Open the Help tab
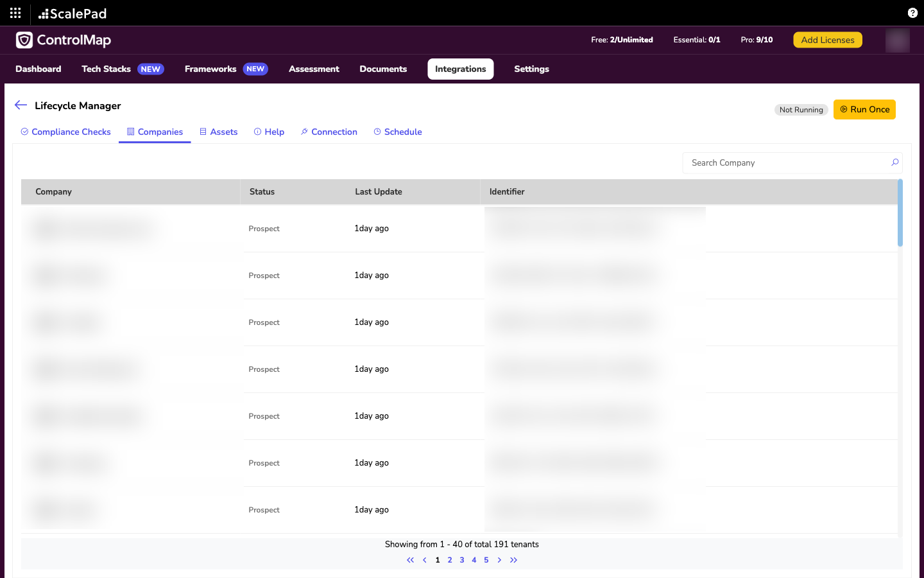Viewport: 924px width, 578px height. pyautogui.click(x=269, y=132)
